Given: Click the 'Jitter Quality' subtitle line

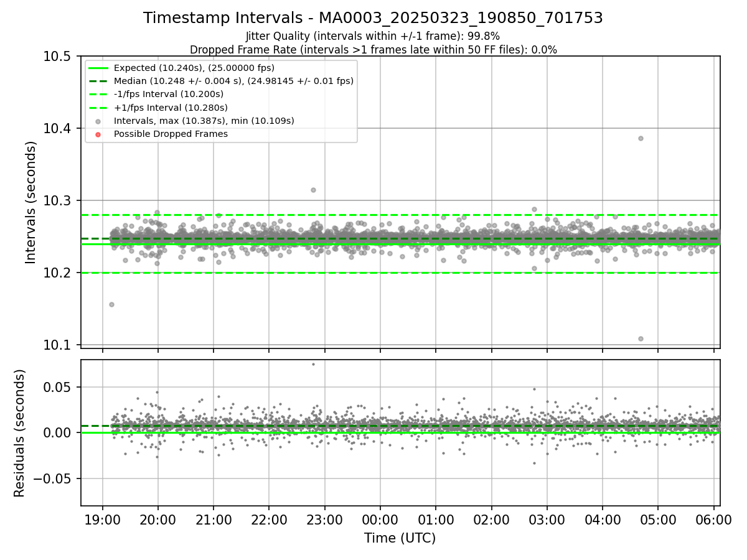Looking at the screenshot, I should tap(373, 36).
